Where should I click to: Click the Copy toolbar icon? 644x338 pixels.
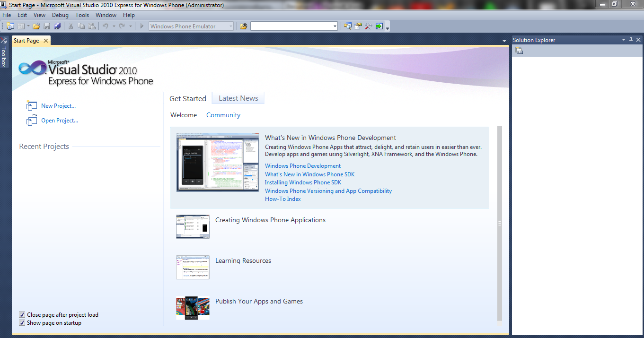[x=81, y=26]
